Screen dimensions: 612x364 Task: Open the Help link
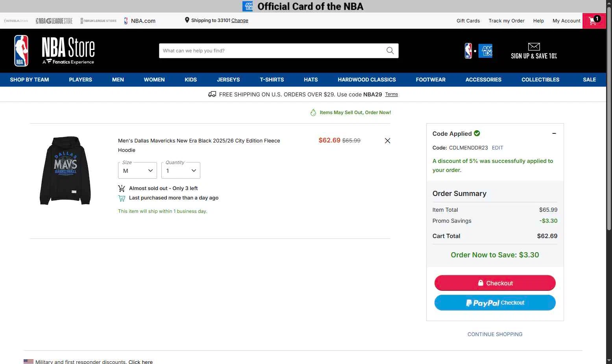(538, 21)
